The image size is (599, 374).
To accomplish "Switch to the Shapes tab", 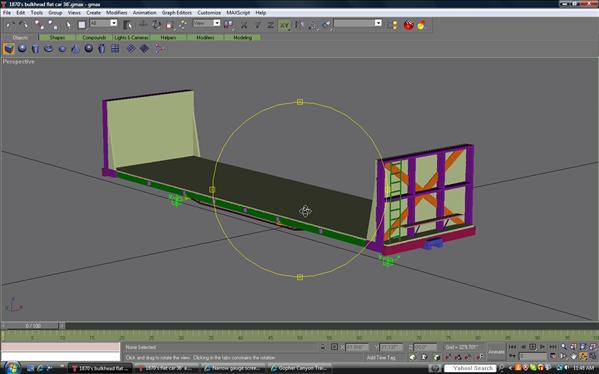I will pyautogui.click(x=57, y=37).
